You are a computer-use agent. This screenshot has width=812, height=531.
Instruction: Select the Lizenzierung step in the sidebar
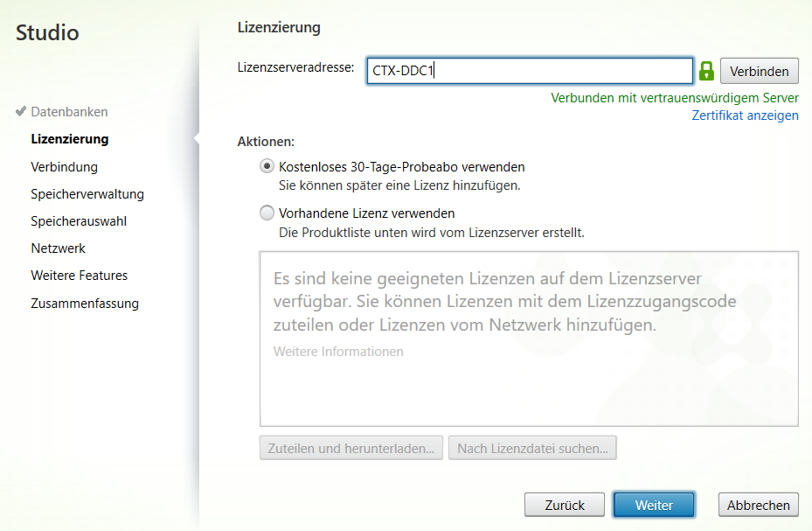click(x=69, y=139)
